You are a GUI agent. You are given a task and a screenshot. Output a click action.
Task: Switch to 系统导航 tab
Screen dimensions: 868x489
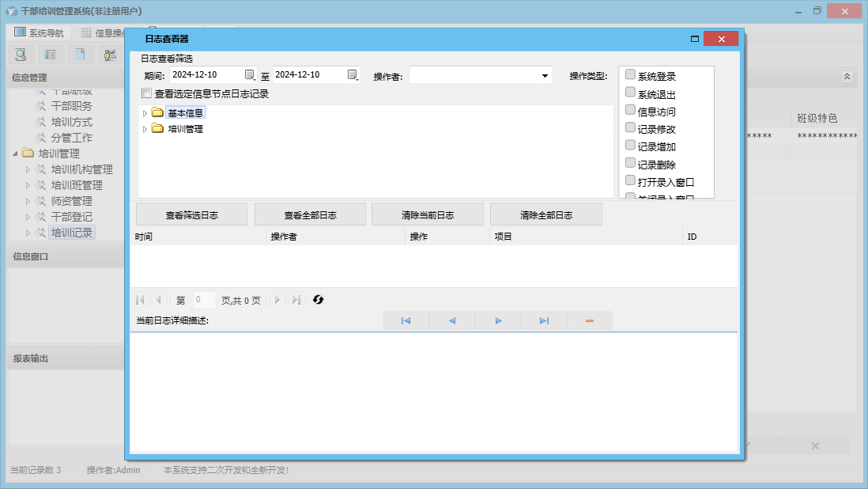tap(39, 32)
